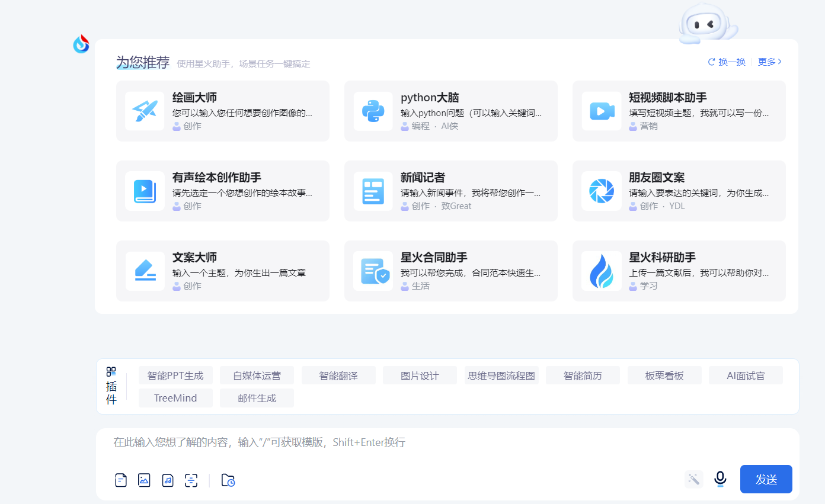Viewport: 825px width, 504px height.
Task: Start voice input with microphone icon
Action: click(720, 479)
